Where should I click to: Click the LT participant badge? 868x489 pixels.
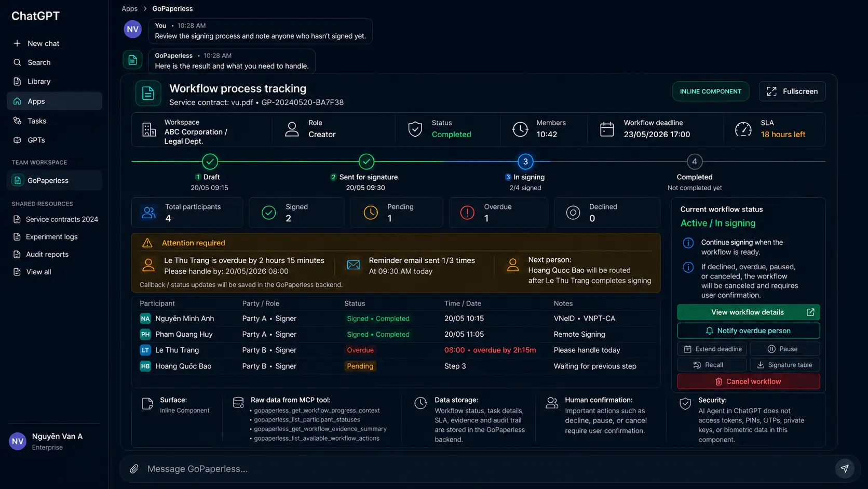click(145, 350)
